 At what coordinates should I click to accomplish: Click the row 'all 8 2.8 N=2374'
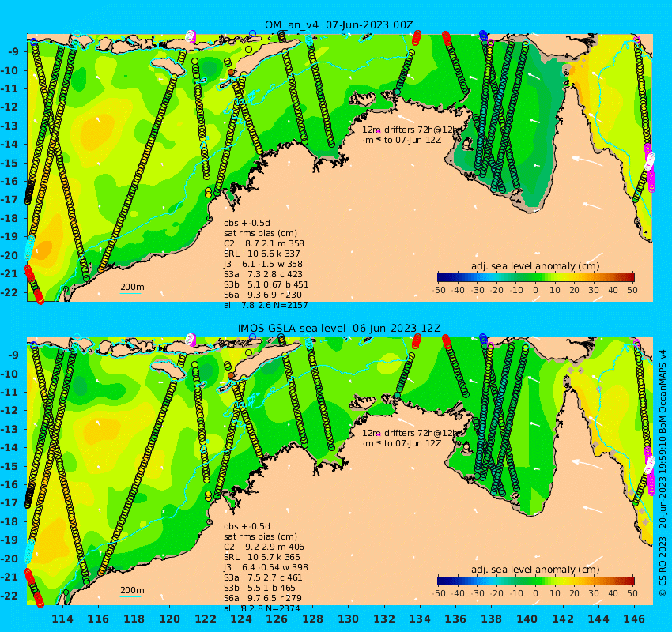262,608
